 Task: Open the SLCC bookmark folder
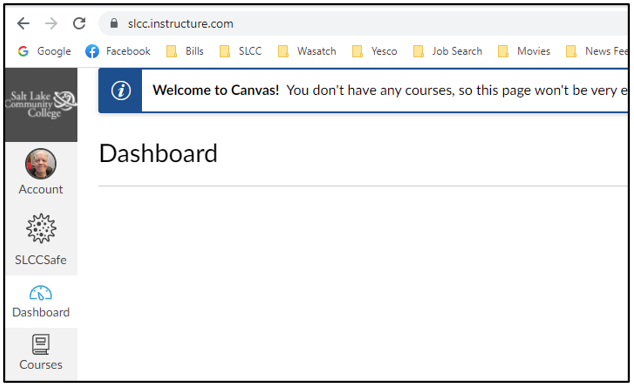241,51
